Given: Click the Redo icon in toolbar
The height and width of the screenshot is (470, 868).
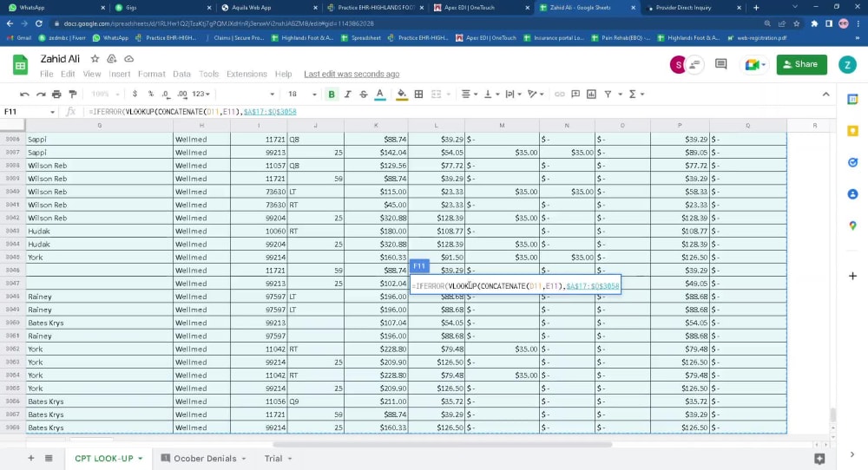Looking at the screenshot, I should click(41, 95).
